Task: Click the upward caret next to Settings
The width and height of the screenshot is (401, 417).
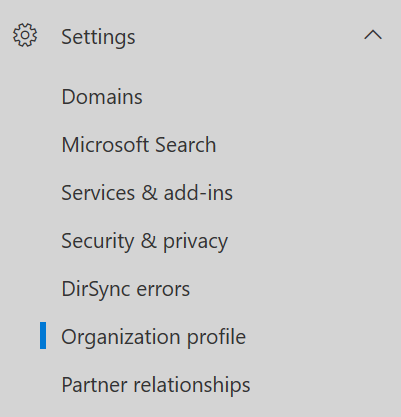Action: point(373,35)
